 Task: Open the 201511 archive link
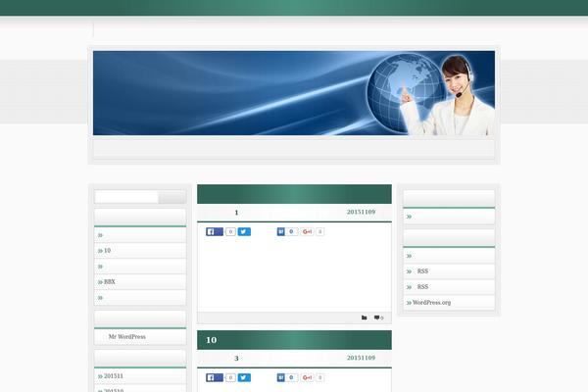[x=114, y=376]
